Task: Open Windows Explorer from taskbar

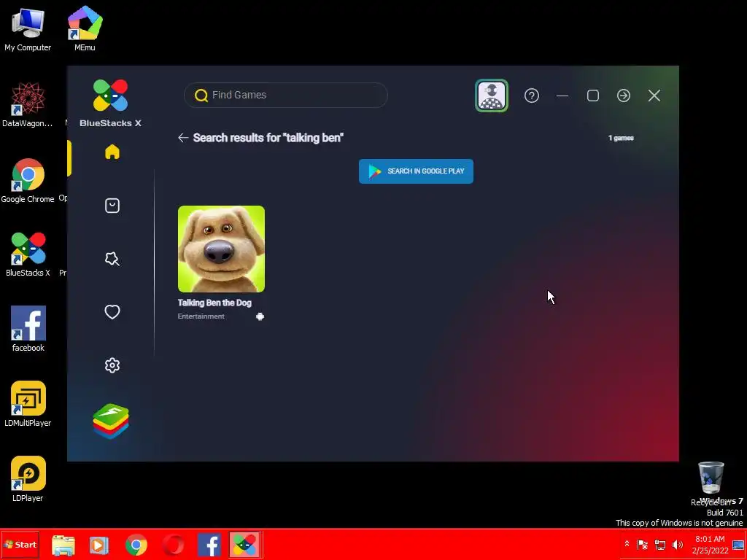Action: [63, 545]
